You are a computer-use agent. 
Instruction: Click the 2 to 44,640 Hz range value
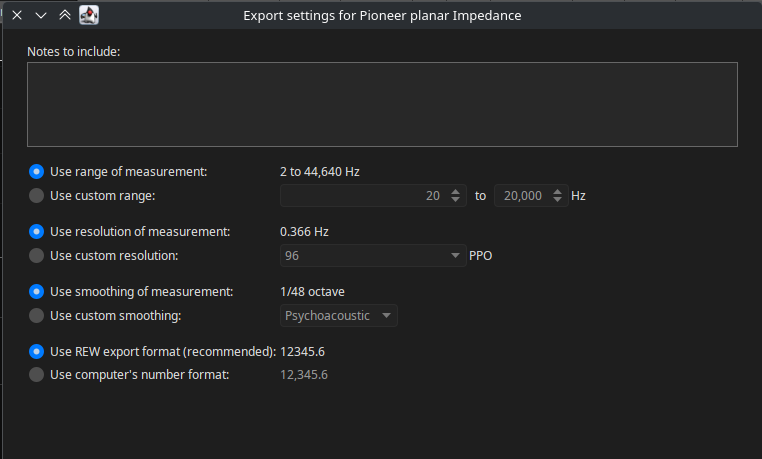point(320,171)
